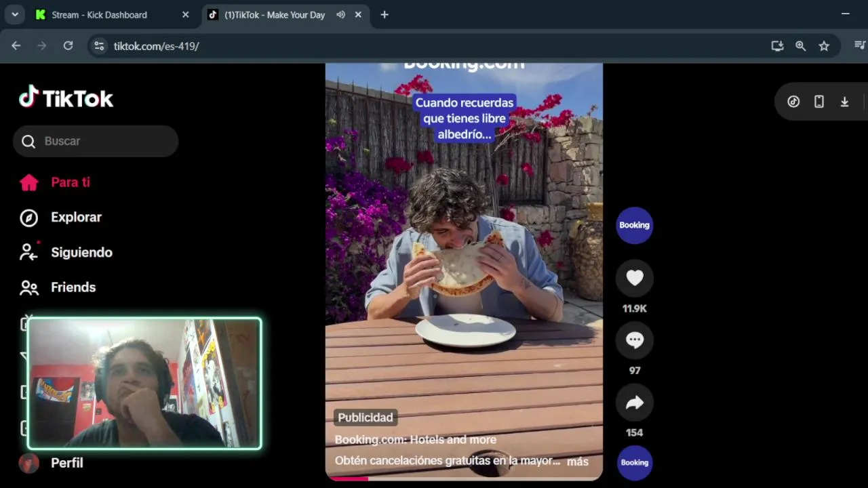Click the Friends people icon

pos(29,288)
